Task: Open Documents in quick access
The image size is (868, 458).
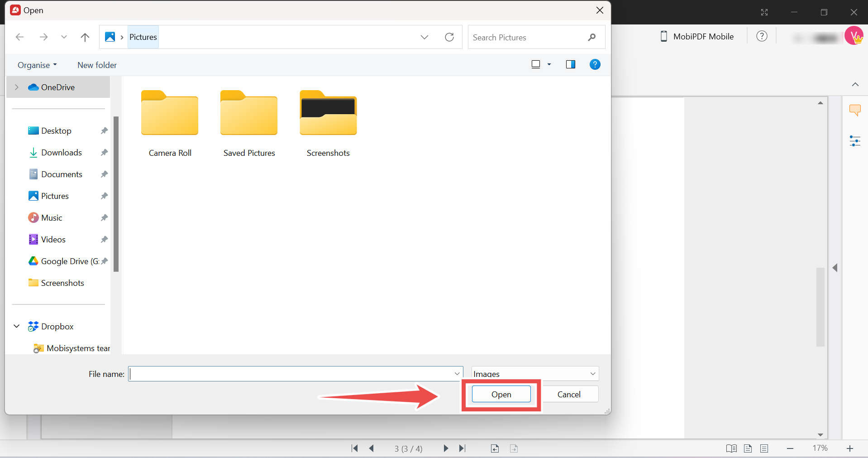Action: (x=62, y=174)
